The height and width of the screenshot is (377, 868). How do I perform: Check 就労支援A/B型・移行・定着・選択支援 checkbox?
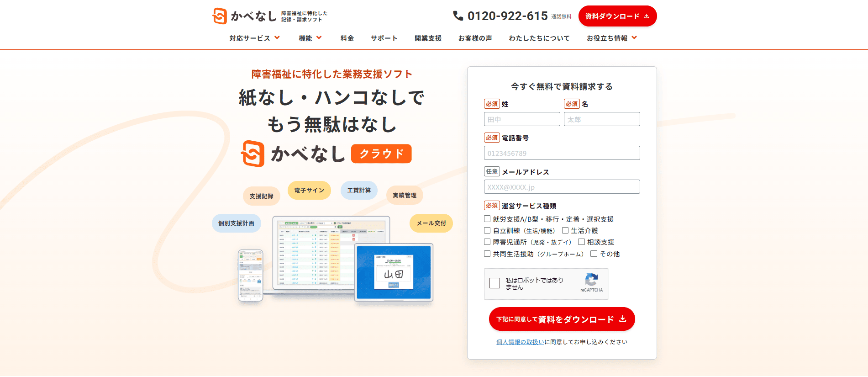[487, 219]
